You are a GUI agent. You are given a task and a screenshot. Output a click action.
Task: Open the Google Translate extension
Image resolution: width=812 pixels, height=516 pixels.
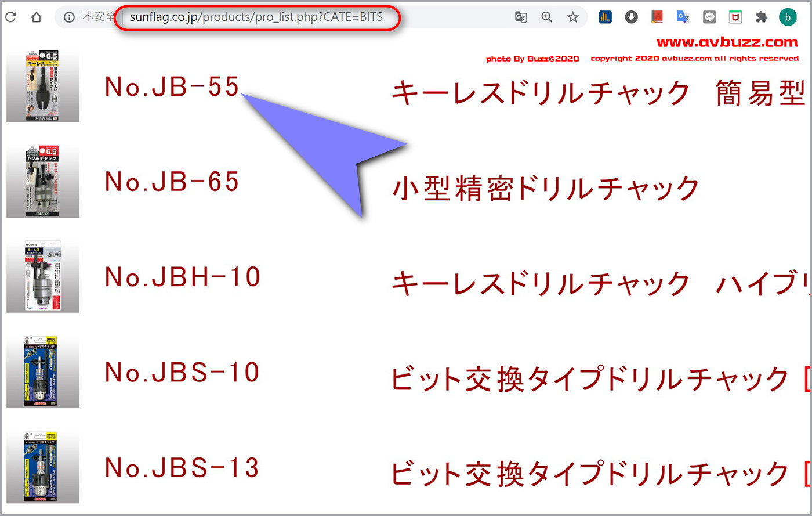(683, 17)
